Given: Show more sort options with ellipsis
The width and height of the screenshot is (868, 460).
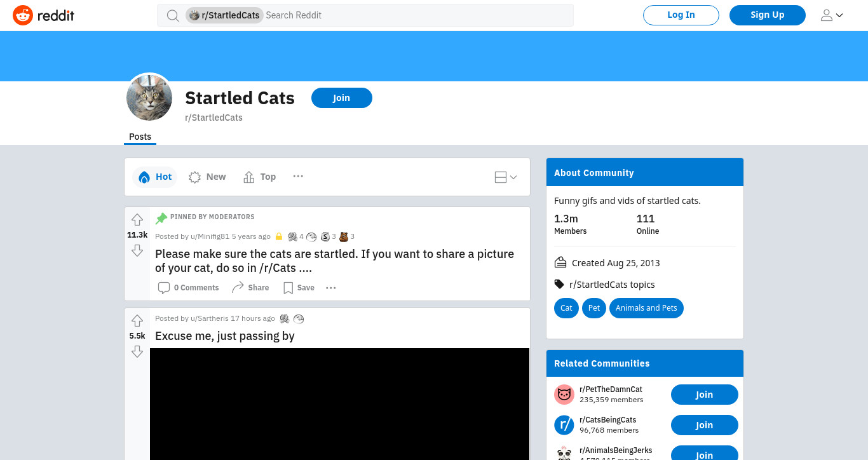Looking at the screenshot, I should pos(298,177).
